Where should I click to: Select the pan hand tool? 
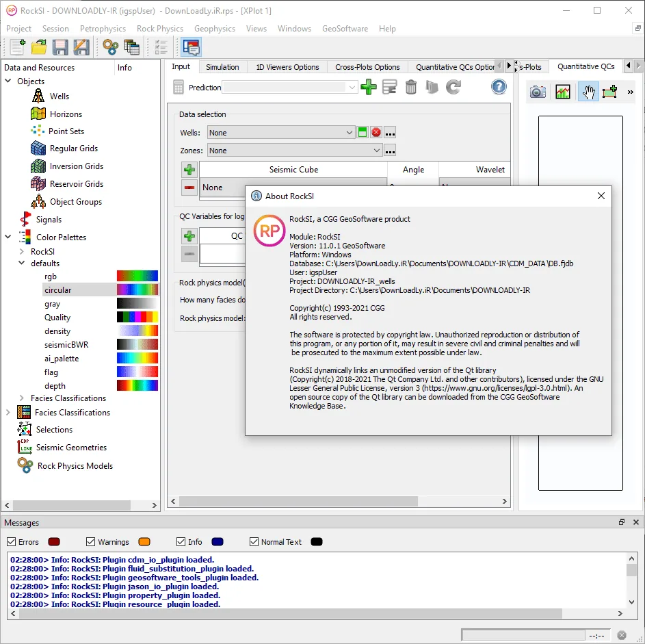pyautogui.click(x=588, y=91)
